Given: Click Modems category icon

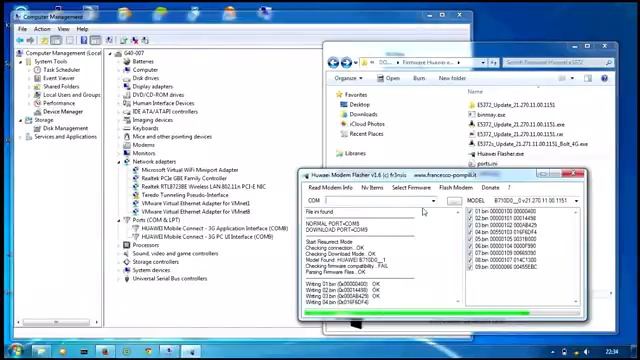Looking at the screenshot, I should point(127,145).
